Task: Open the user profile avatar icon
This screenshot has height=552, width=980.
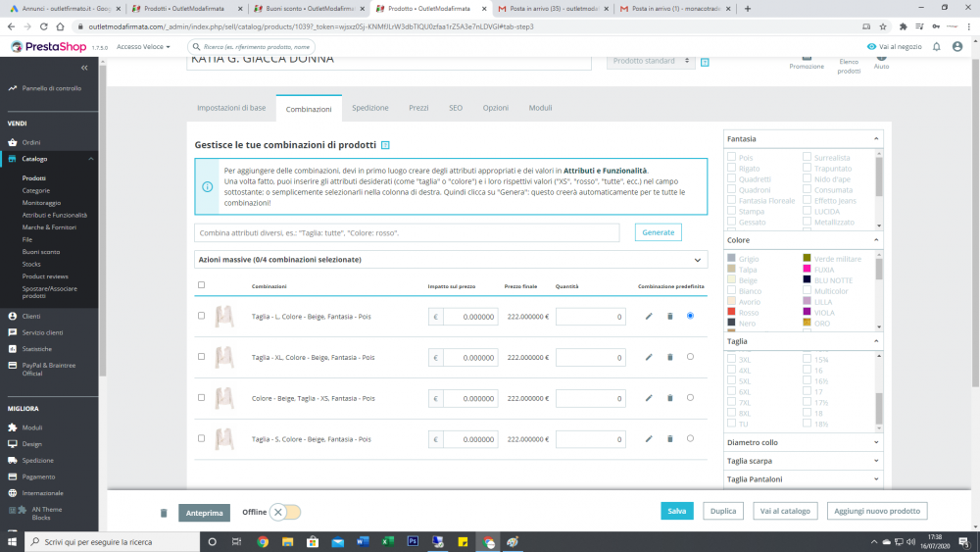Action: coord(957,47)
